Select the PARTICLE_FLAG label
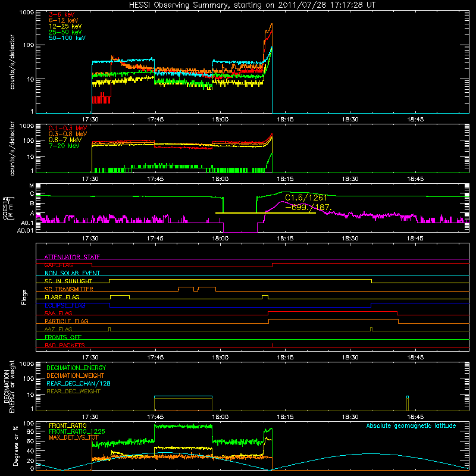Viewport: 476px width, 476px height. click(67, 321)
